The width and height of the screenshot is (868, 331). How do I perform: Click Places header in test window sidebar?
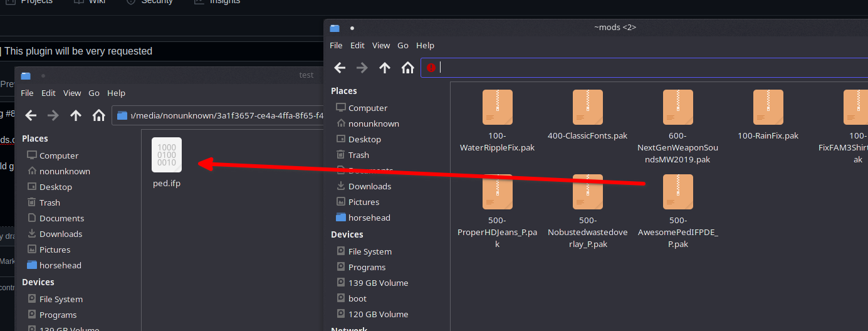point(35,139)
